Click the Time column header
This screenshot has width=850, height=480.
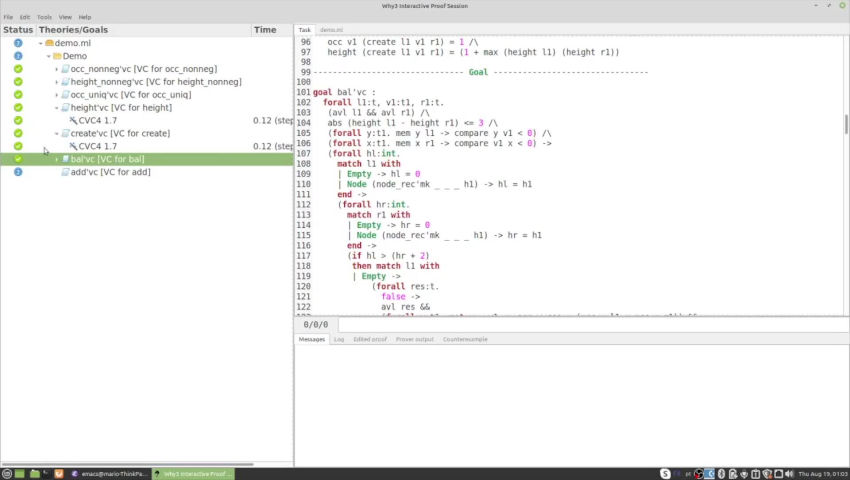[272, 30]
